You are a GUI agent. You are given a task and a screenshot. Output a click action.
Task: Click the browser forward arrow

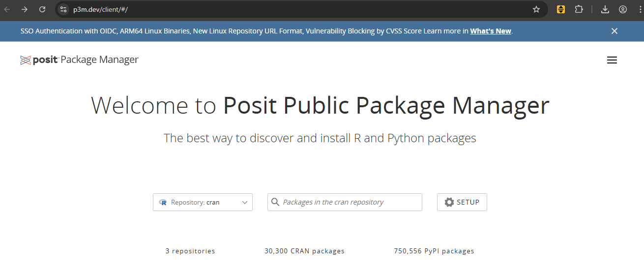(25, 9)
